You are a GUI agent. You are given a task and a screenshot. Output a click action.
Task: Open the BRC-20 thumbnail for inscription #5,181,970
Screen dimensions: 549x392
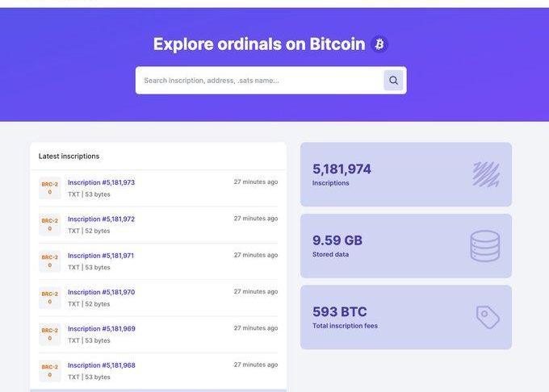[x=50, y=298]
